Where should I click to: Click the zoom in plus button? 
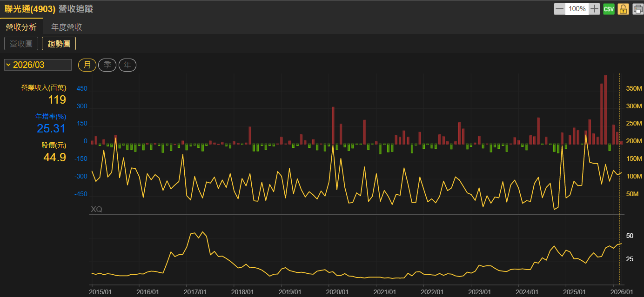[594, 9]
